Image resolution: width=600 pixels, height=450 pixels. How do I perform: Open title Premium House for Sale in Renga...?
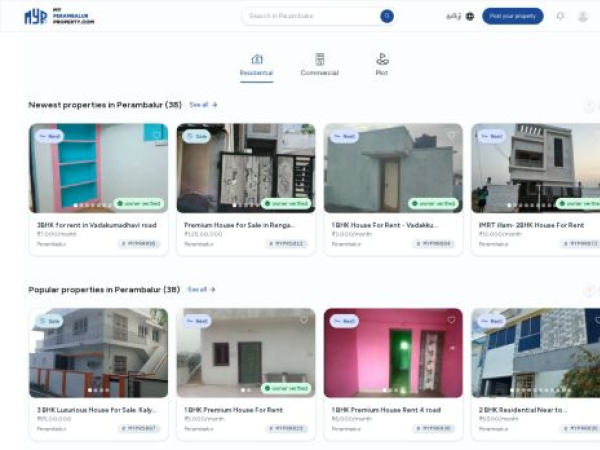click(x=240, y=225)
